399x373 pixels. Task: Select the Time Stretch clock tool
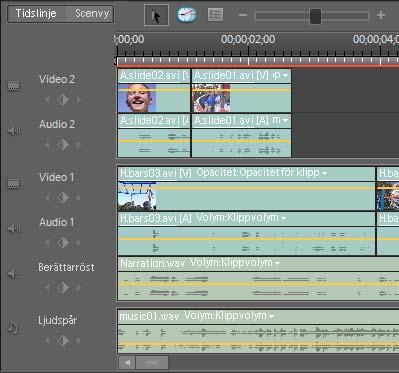[x=186, y=15]
